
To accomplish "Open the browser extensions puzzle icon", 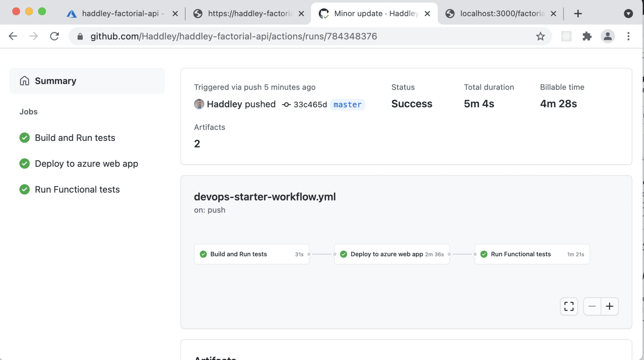I will [587, 36].
